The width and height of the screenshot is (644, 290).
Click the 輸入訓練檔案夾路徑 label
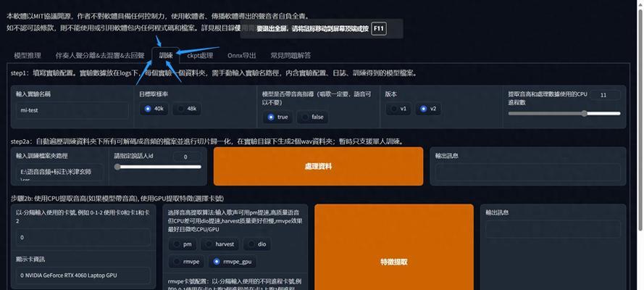(42, 156)
